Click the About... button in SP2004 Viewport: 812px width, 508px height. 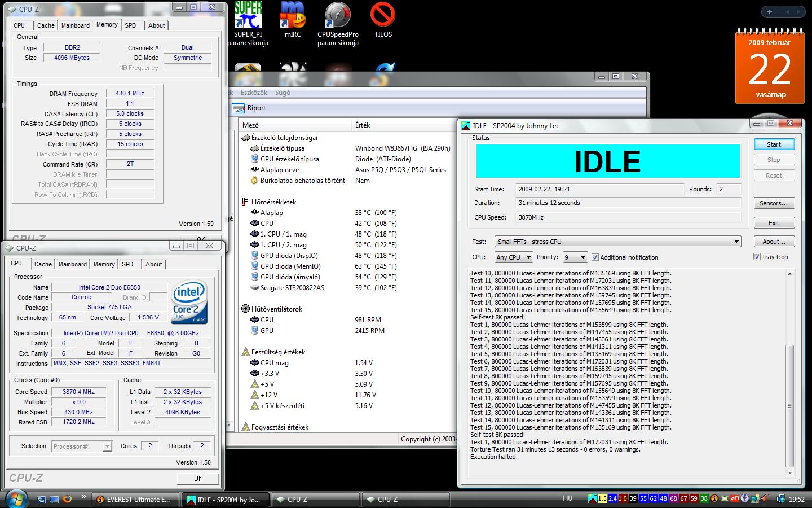tap(774, 242)
